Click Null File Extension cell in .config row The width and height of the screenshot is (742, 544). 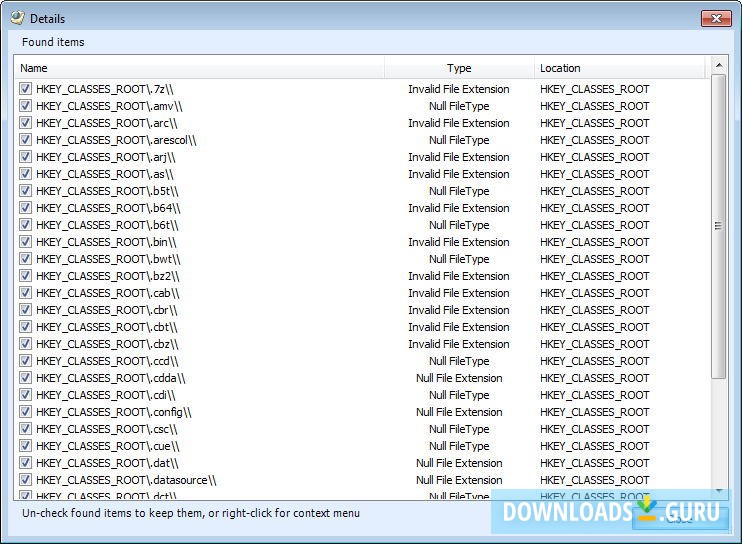tap(459, 412)
